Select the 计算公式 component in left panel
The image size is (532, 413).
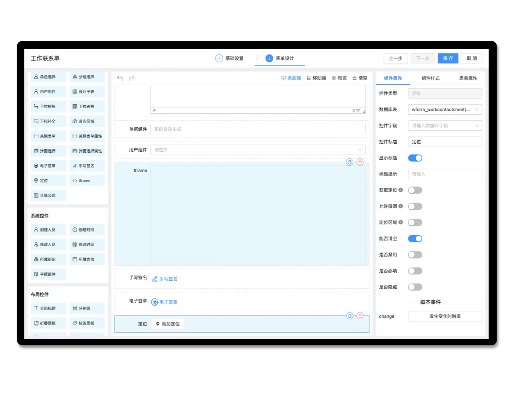click(48, 195)
